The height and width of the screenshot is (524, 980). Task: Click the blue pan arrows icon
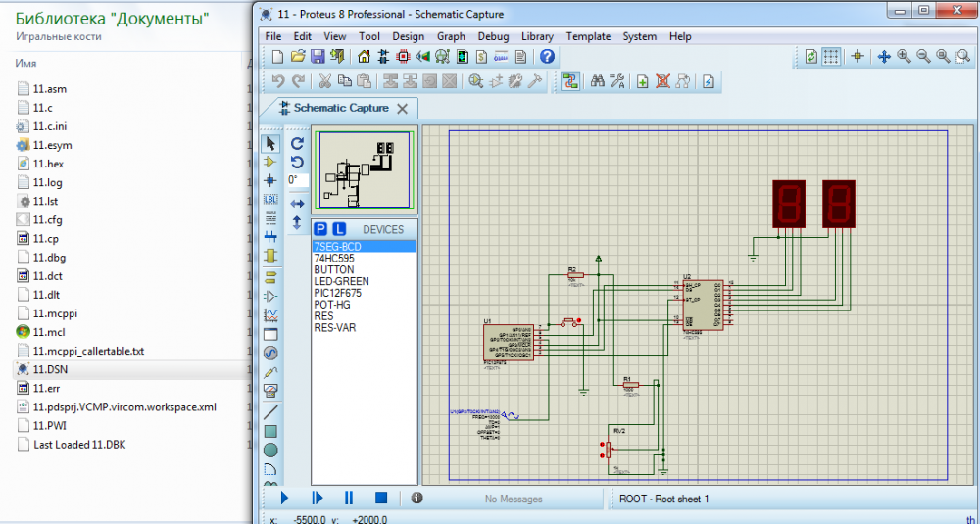[884, 57]
